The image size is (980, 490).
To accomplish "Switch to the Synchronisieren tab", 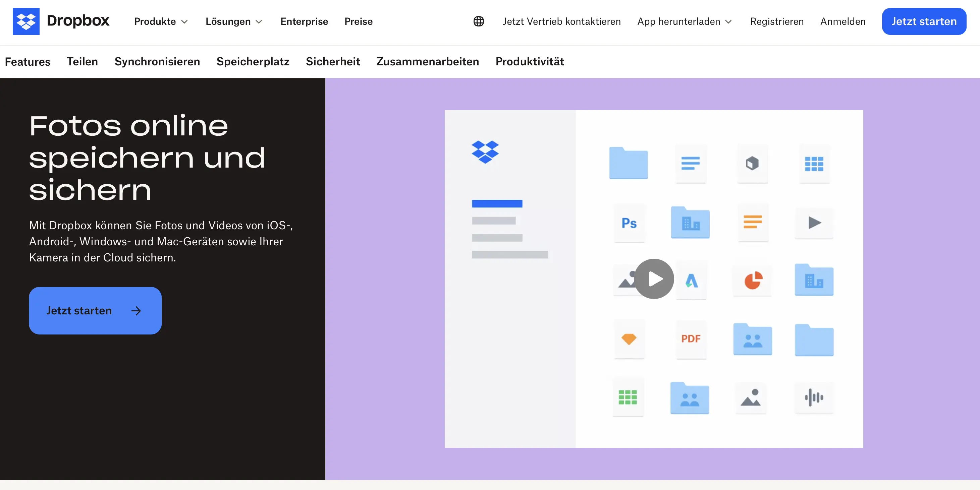I will [x=157, y=62].
